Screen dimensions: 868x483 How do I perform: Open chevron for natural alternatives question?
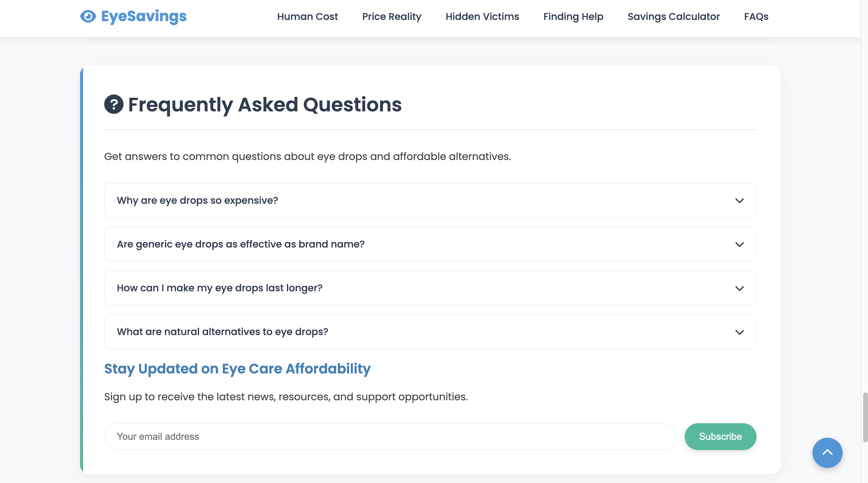(739, 332)
